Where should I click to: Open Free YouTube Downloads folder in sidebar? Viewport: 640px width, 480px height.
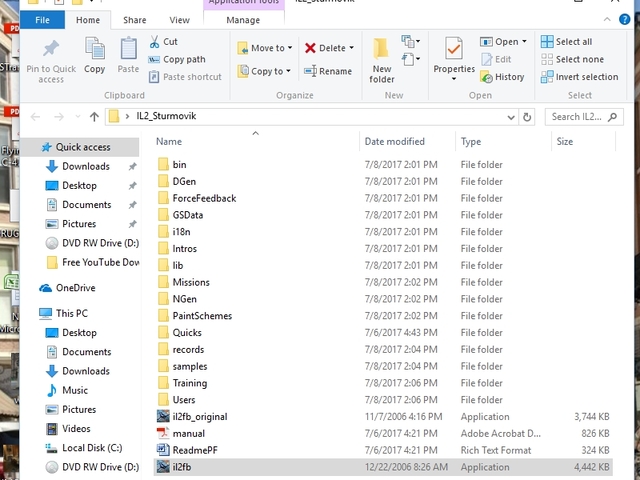click(92, 262)
